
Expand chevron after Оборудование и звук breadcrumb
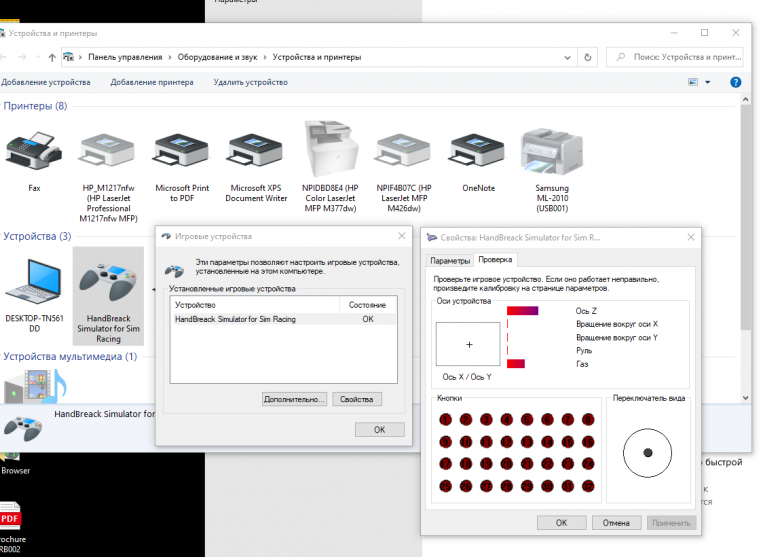click(x=265, y=57)
